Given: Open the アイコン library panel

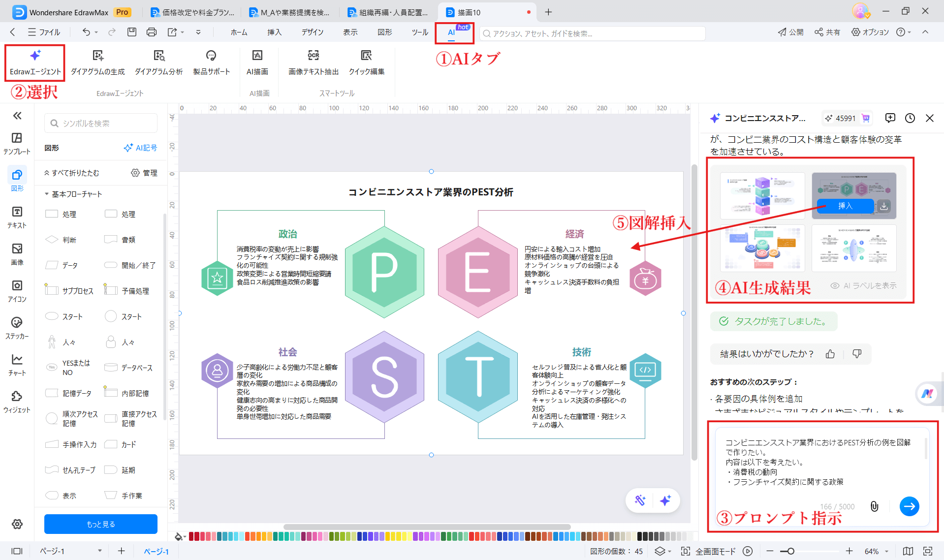Looking at the screenshot, I should tap(17, 290).
